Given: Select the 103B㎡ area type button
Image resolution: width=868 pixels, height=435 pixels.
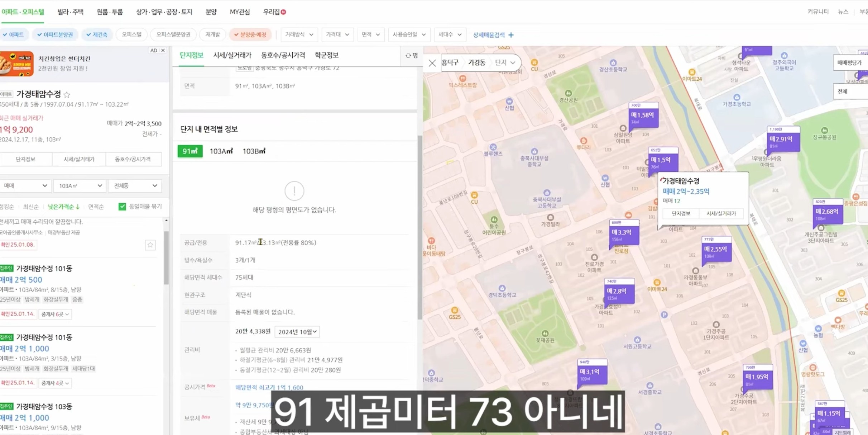Looking at the screenshot, I should pyautogui.click(x=254, y=151).
